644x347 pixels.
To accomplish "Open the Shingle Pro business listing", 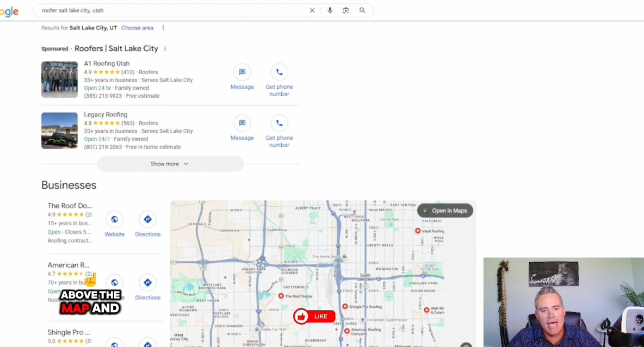I will click(x=69, y=332).
